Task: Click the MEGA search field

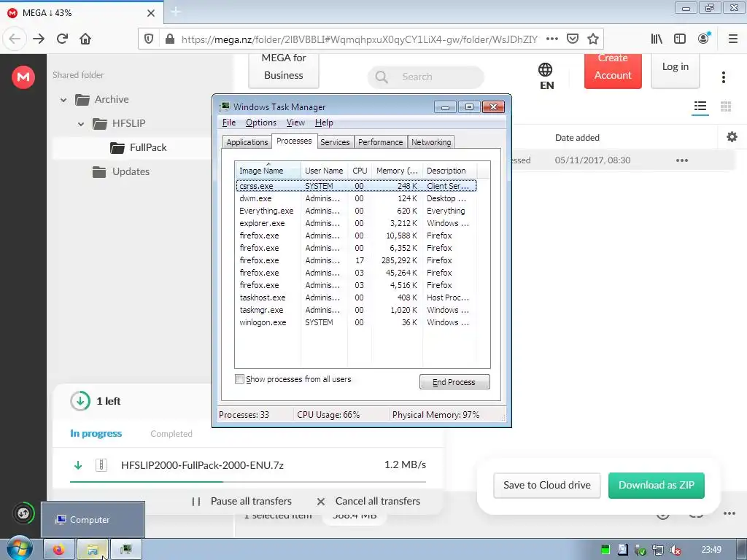Action: coord(426,77)
